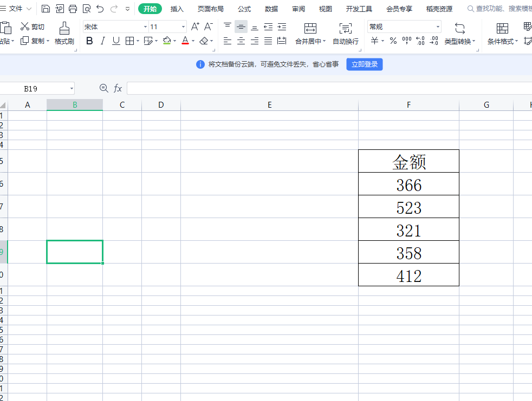Increase indent icon
Image resolution: width=532 pixels, height=401 pixels.
282,27
